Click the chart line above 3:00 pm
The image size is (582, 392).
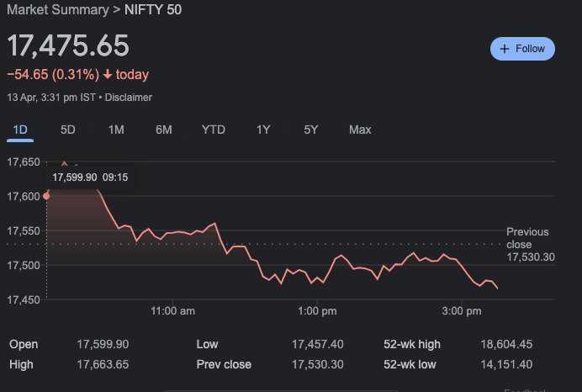[x=462, y=265]
